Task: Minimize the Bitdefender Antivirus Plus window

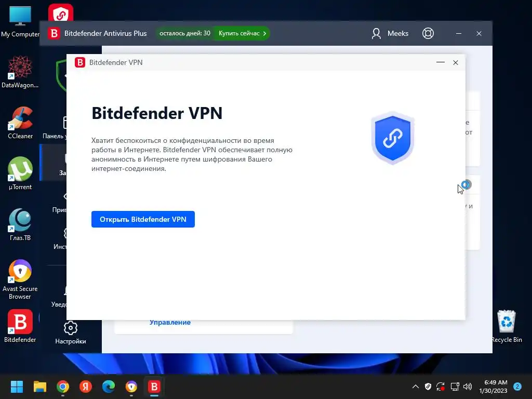Action: pyautogui.click(x=458, y=33)
